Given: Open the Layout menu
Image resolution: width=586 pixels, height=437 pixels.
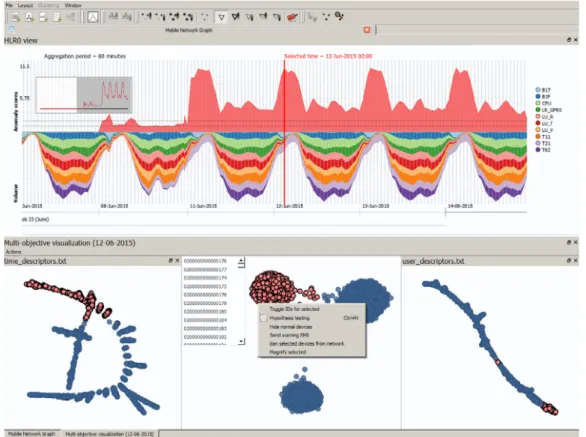Looking at the screenshot, I should tap(25, 5).
